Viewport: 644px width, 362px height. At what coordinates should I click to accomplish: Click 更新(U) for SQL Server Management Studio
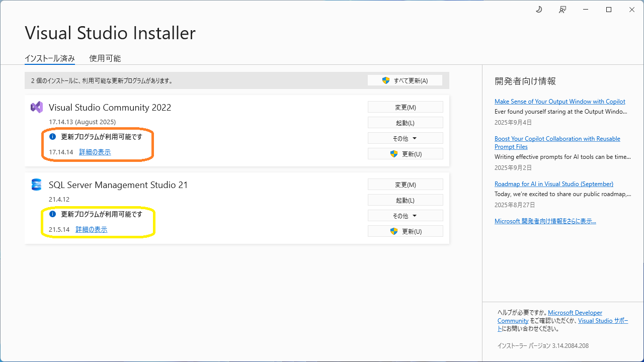click(406, 231)
